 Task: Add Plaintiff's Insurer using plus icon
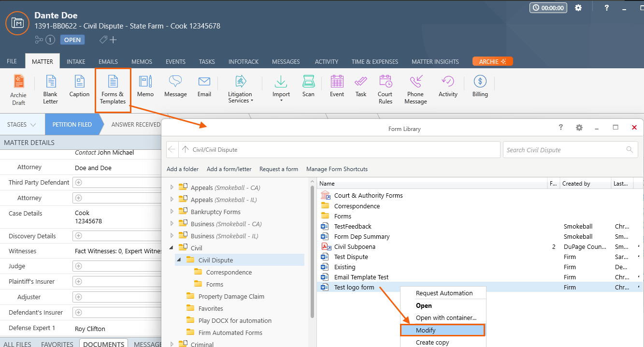click(79, 282)
